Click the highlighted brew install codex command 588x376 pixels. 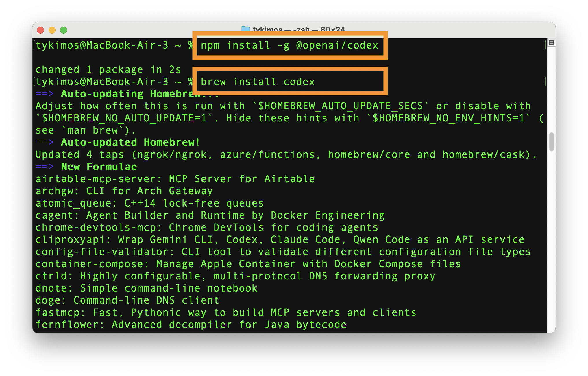[x=257, y=82]
